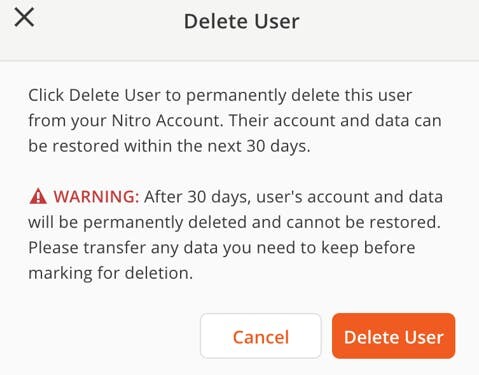This screenshot has width=479, height=375.
Task: Click the words 'cannot be restored'
Action: (361, 222)
